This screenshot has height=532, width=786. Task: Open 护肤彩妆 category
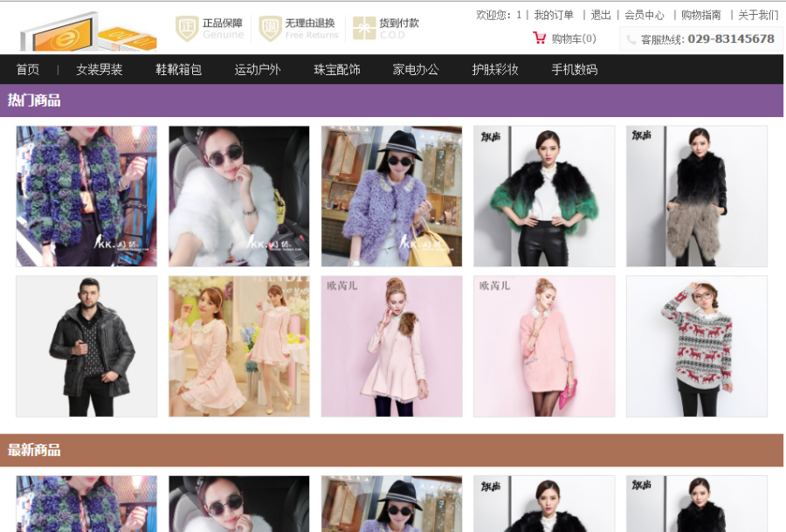(x=495, y=70)
